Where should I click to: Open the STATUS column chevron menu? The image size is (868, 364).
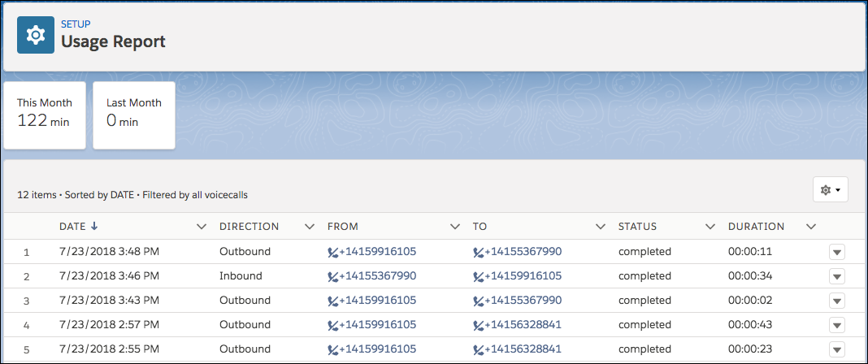coord(710,227)
